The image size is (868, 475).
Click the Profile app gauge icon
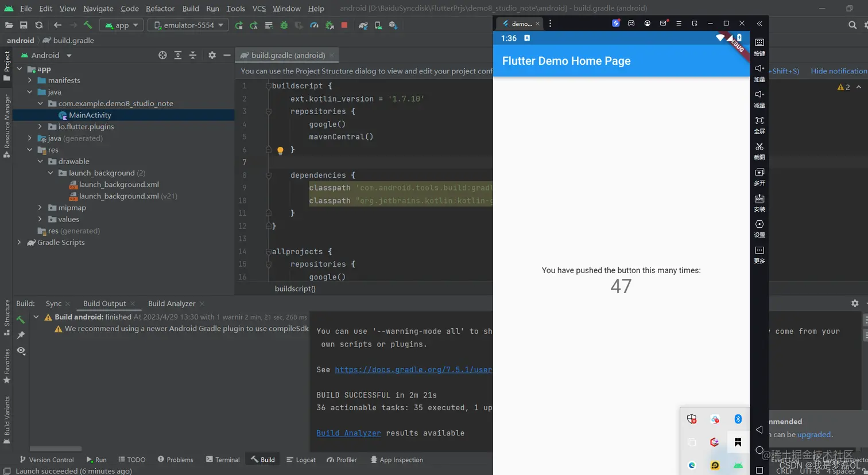314,25
